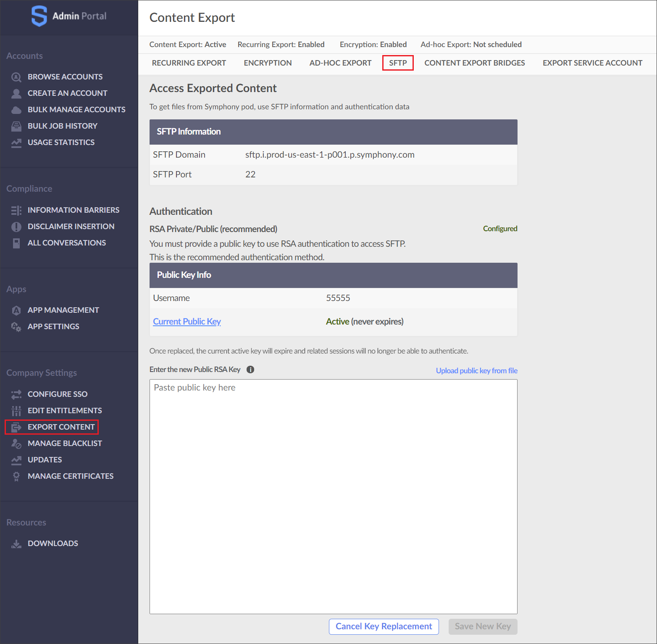Click the Symphony Admin Portal logo
The width and height of the screenshot is (657, 644).
69,16
